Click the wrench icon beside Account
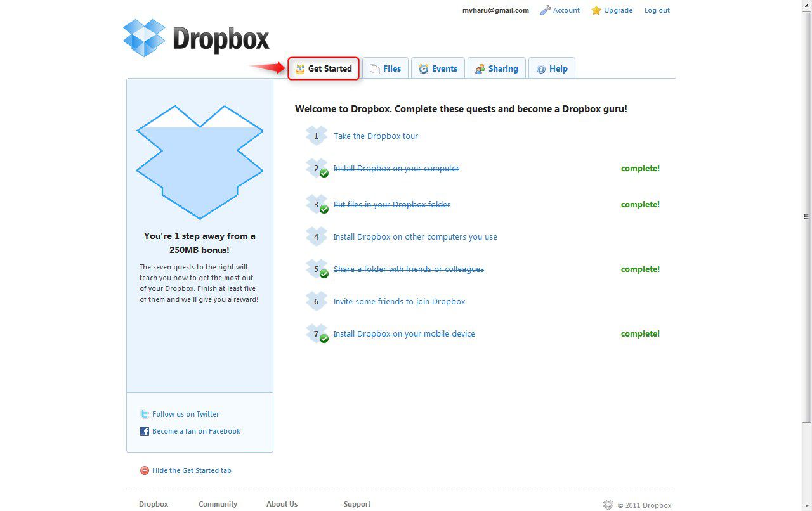The width and height of the screenshot is (812, 511). click(545, 10)
